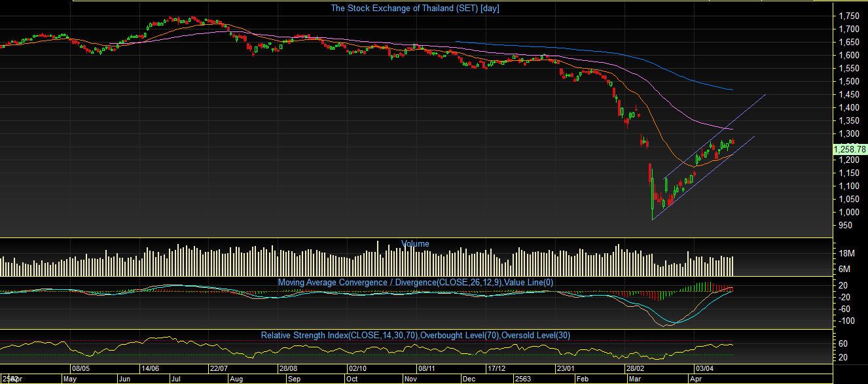The height and width of the screenshot is (384, 868).
Task: Click the 03/04 date marker on the time axis
Action: [705, 369]
